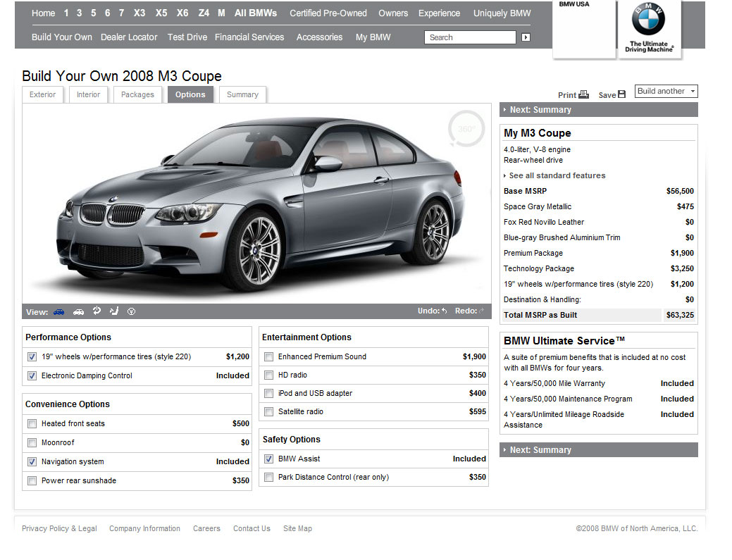
Task: Click the Save text link
Action: 607,95
